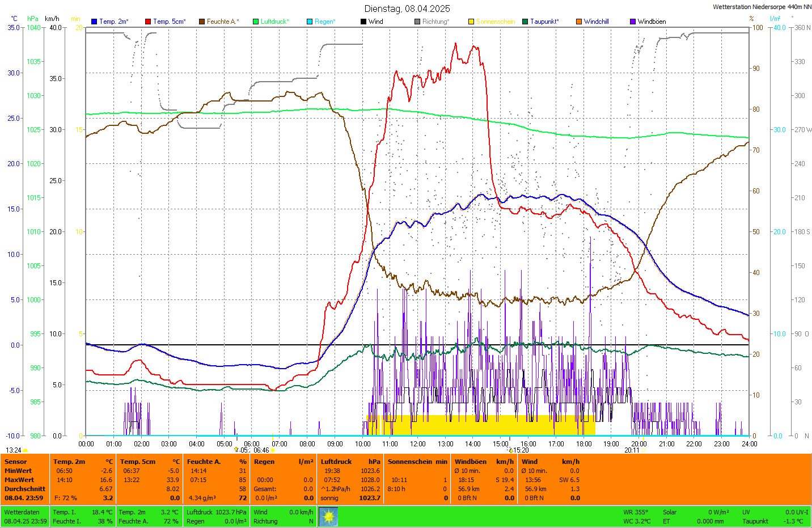Click the marker icon at 15:20
The image size is (812, 528).
pos(510,450)
